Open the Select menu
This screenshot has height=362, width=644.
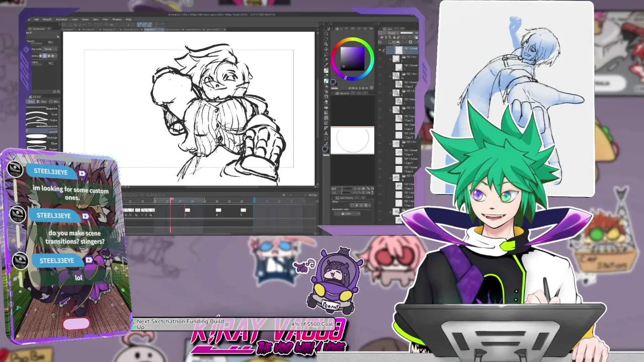coord(85,19)
